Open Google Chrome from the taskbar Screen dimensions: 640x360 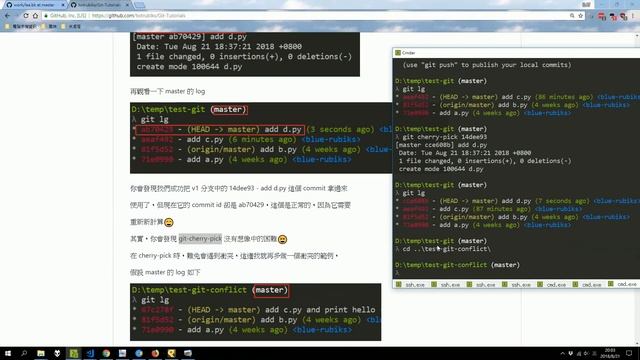click(x=106, y=353)
